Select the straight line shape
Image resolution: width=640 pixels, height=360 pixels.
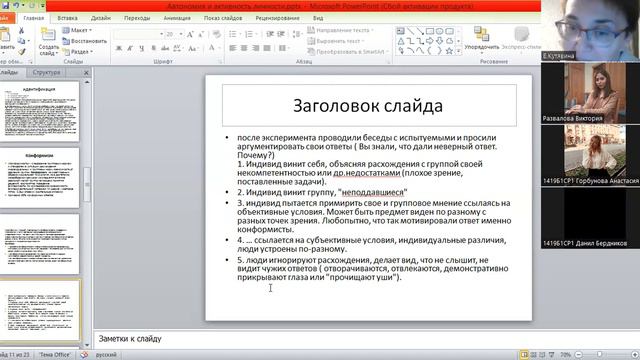point(410,31)
